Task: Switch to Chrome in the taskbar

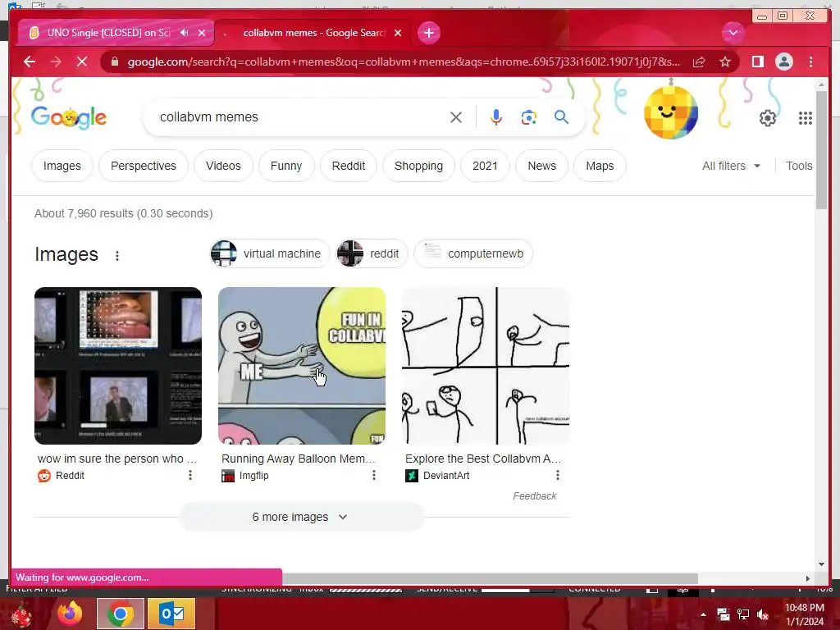Action: coord(121,614)
